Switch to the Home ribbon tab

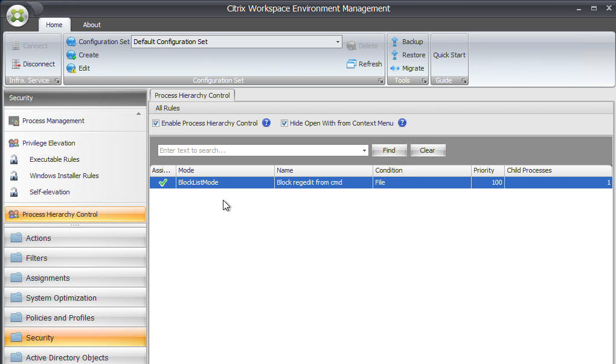54,25
